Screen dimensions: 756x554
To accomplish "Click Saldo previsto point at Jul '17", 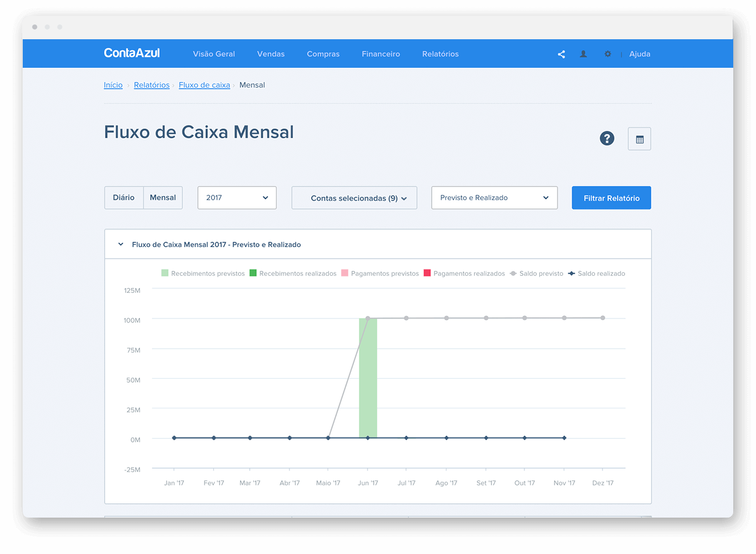I will [406, 318].
